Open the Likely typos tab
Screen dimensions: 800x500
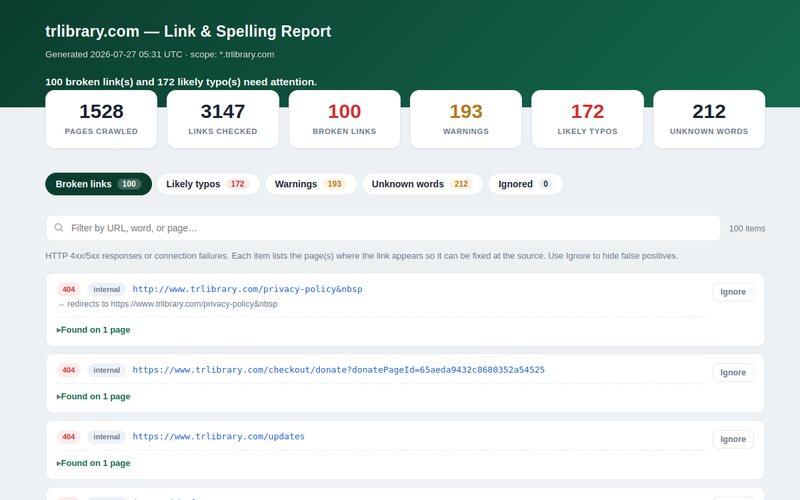tap(208, 184)
